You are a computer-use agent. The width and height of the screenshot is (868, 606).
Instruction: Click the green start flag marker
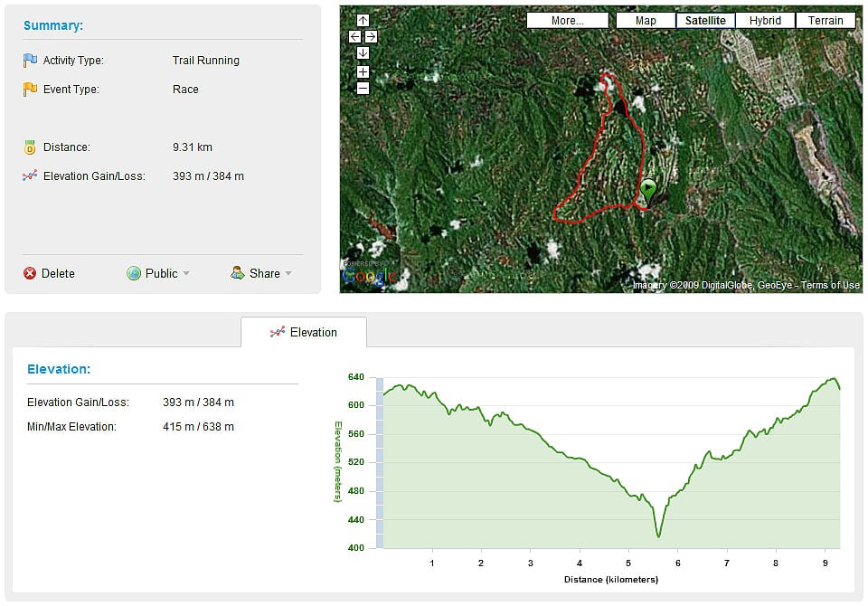tap(648, 190)
